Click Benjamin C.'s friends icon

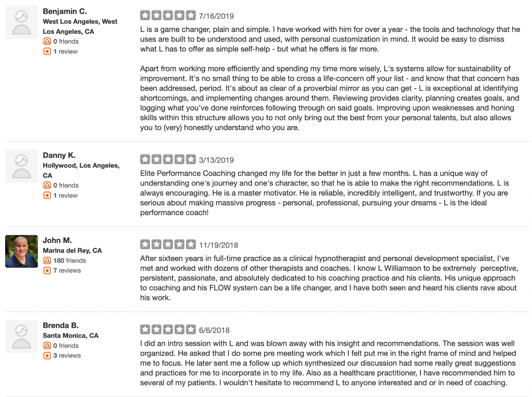click(x=47, y=42)
